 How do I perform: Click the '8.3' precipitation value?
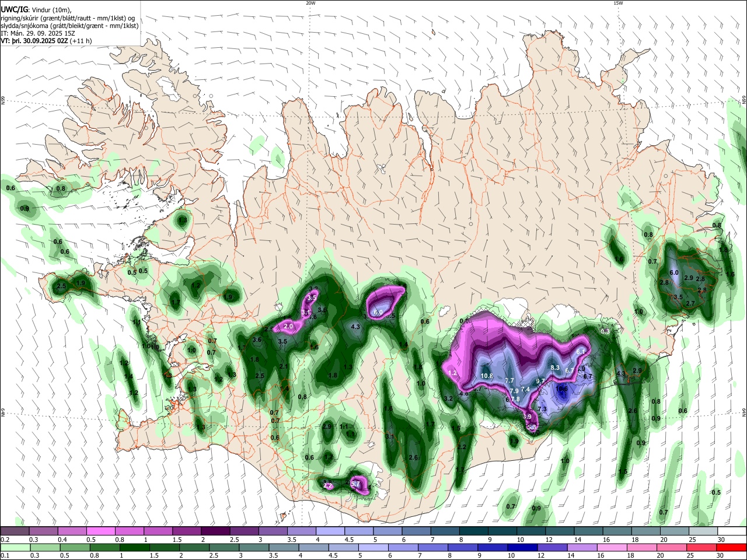click(x=555, y=368)
